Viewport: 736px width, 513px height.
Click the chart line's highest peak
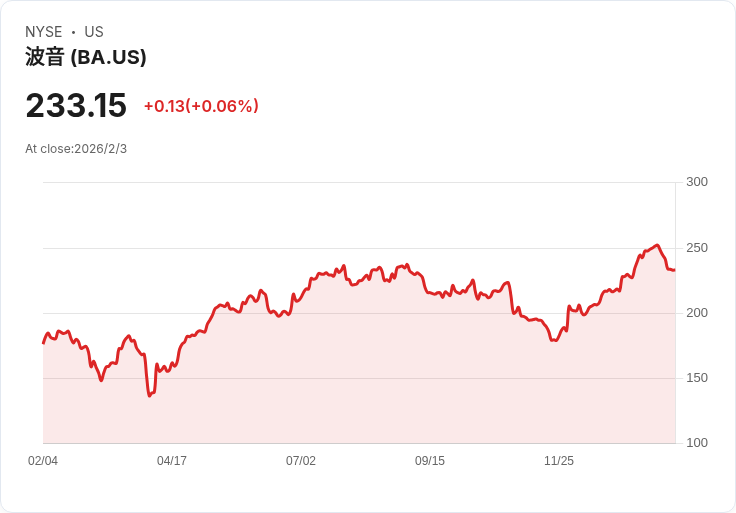point(657,245)
